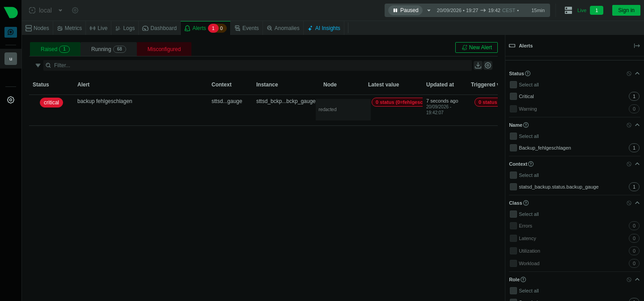Switch to the Nodes tab
Image resolution: width=644 pixels, height=301 pixels.
point(37,28)
